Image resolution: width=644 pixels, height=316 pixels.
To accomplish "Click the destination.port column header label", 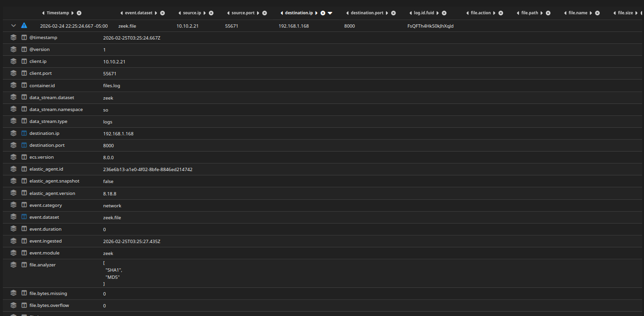I will [x=367, y=13].
